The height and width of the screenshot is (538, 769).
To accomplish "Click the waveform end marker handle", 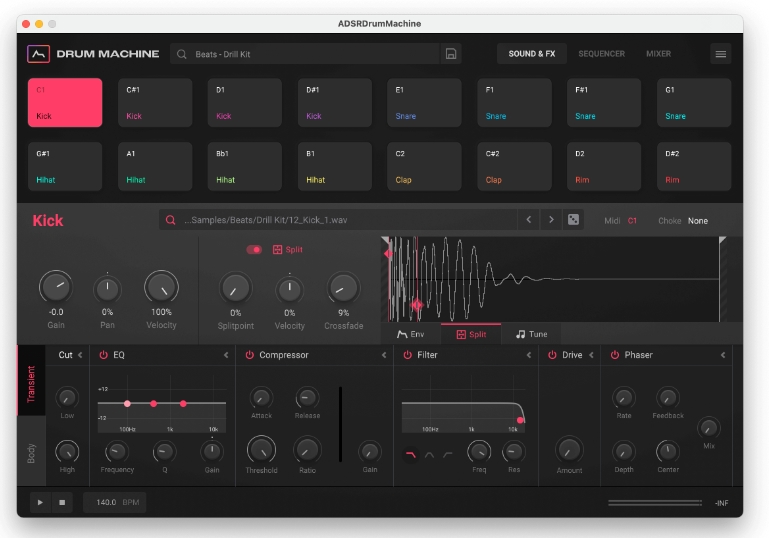I will pyautogui.click(x=722, y=241).
